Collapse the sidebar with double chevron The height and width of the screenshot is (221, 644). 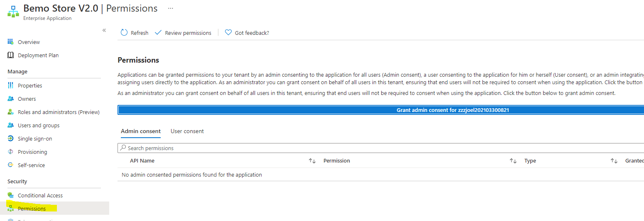(x=104, y=30)
